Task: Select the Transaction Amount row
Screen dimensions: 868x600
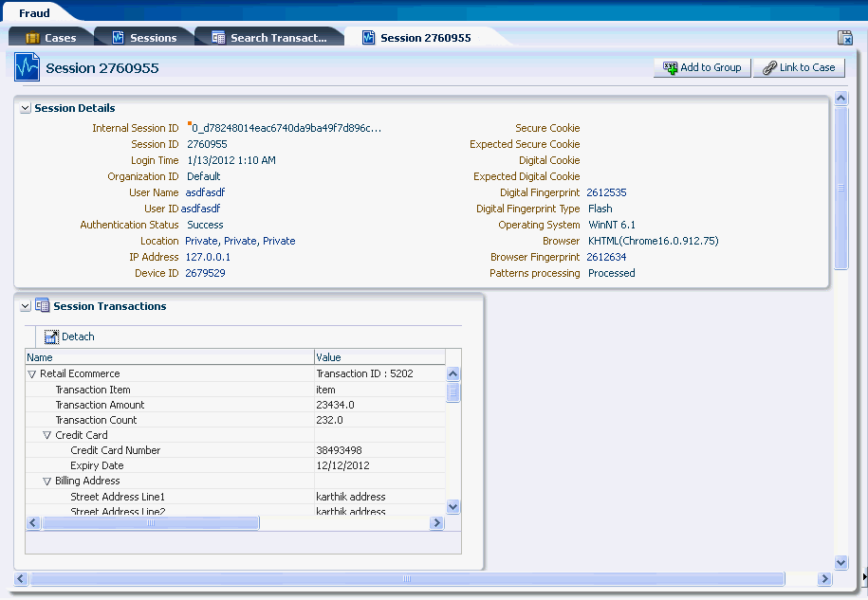Action: point(235,405)
